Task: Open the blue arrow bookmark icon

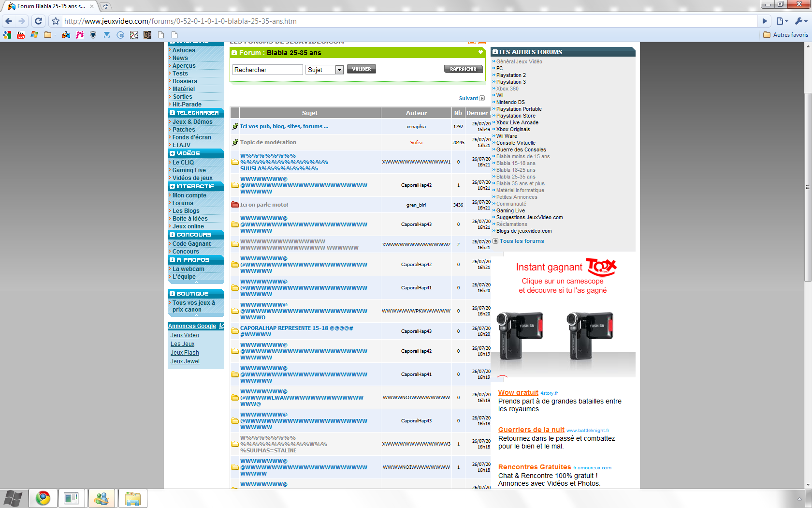Action: coord(107,35)
